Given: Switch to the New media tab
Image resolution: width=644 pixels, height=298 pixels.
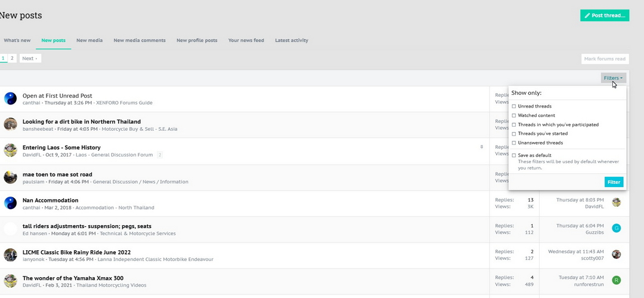Looking at the screenshot, I should click(x=89, y=41).
